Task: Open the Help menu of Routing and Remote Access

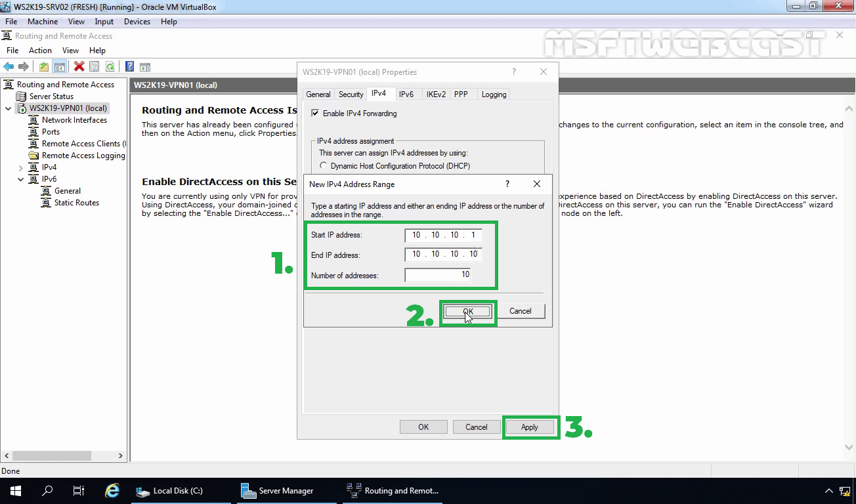Action: click(97, 51)
